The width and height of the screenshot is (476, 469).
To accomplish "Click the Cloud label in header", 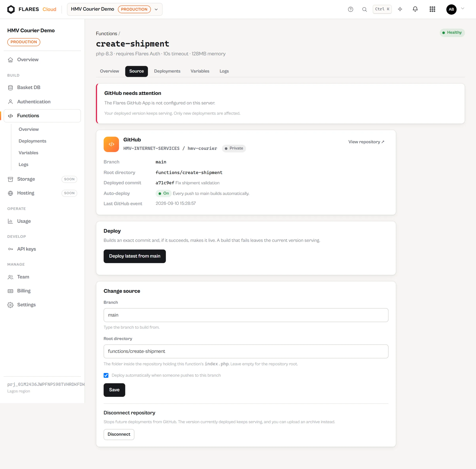I will click(x=49, y=9).
